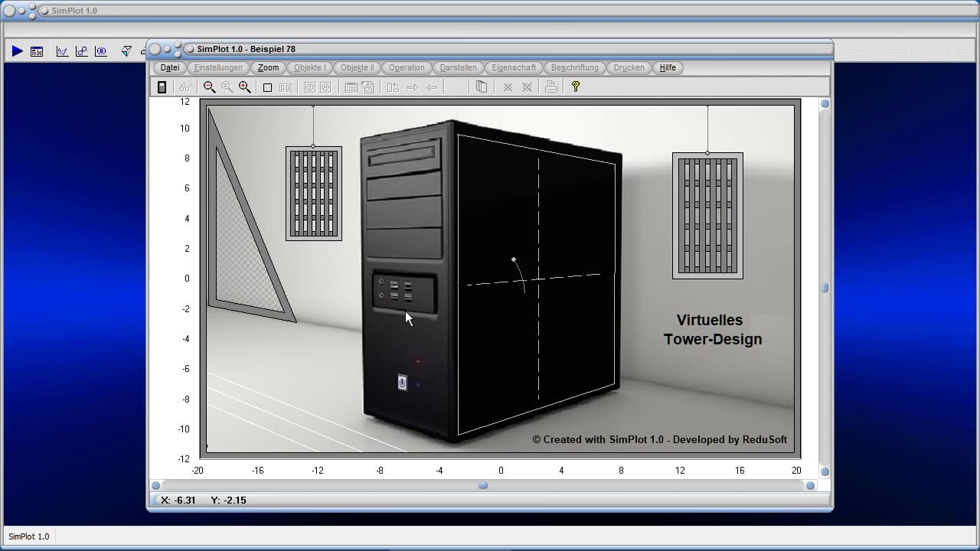
Task: Open the Hilfe menu
Action: click(668, 67)
